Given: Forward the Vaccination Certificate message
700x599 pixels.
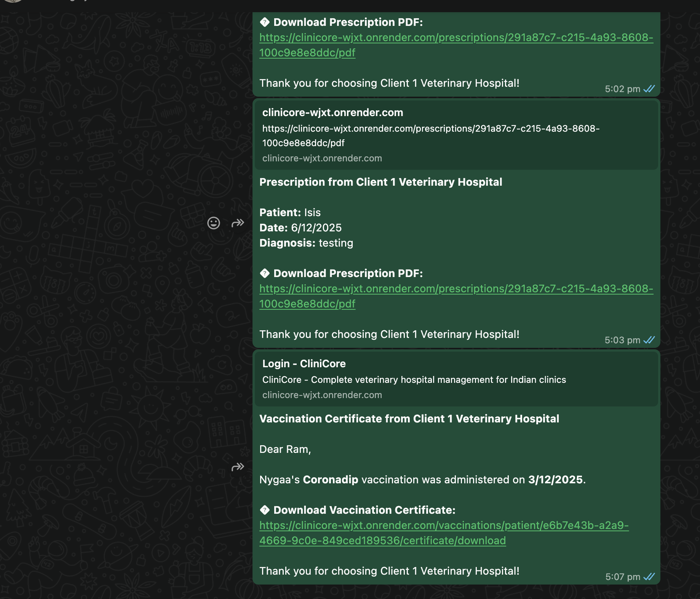Looking at the screenshot, I should click(x=238, y=467).
